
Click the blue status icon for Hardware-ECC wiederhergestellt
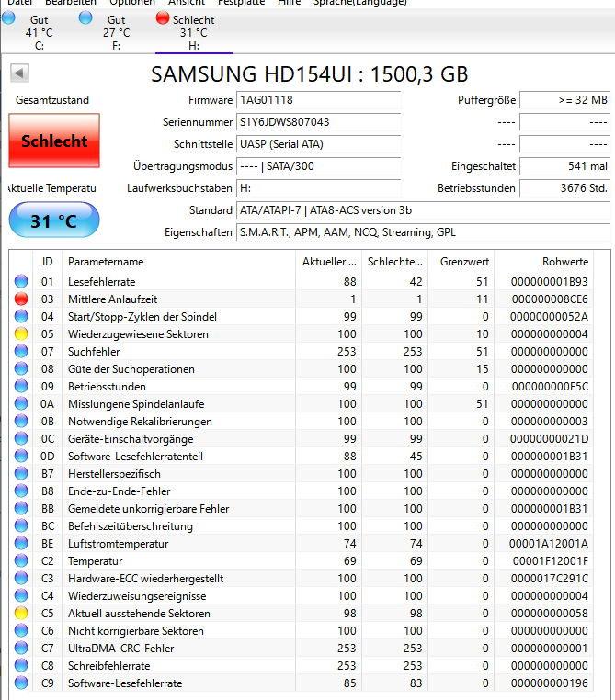pos(21,578)
